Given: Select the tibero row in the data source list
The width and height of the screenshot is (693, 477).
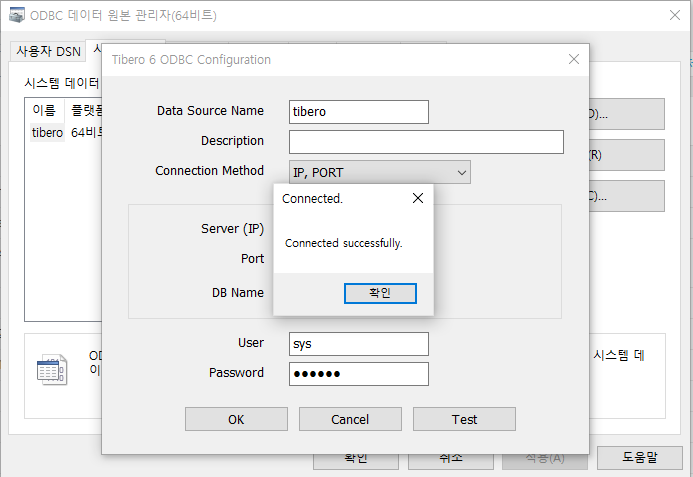Looking at the screenshot, I should click(x=66, y=133).
